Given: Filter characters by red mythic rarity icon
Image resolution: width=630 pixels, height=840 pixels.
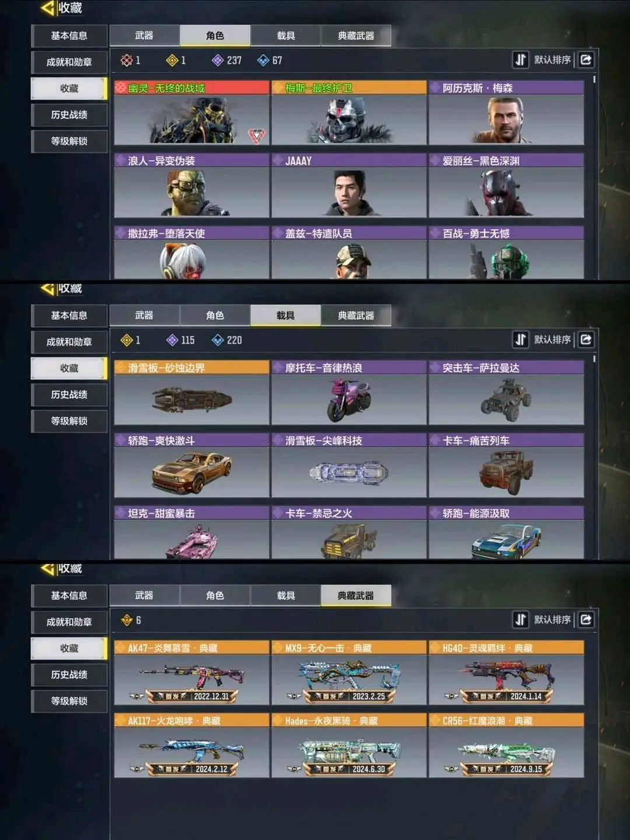Looking at the screenshot, I should 127,60.
